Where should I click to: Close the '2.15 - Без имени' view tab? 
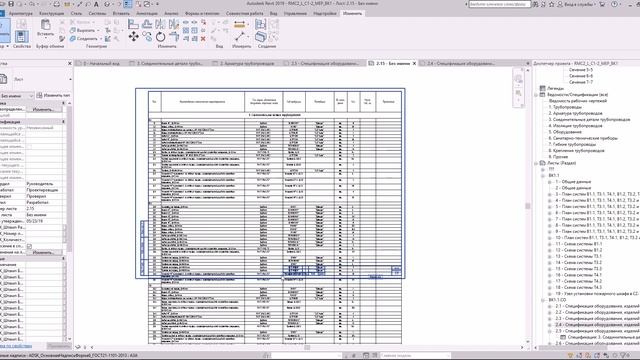click(x=414, y=63)
